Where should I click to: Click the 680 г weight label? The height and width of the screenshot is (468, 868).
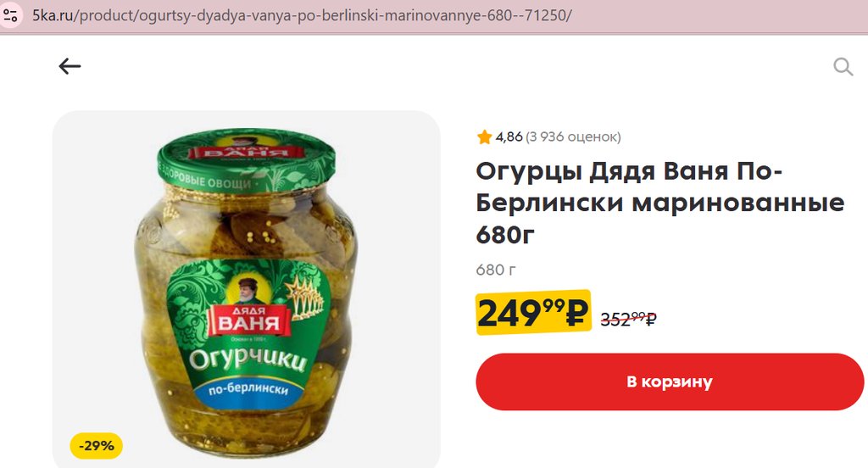[x=495, y=270]
